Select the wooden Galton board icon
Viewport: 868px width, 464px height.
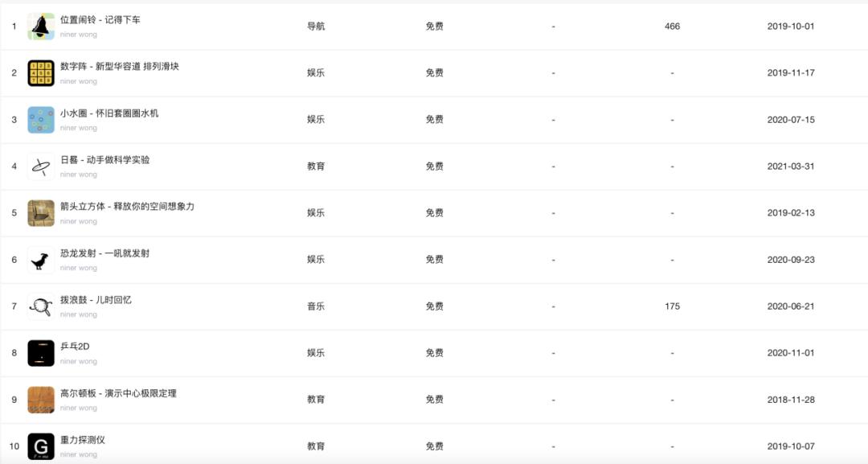41,400
